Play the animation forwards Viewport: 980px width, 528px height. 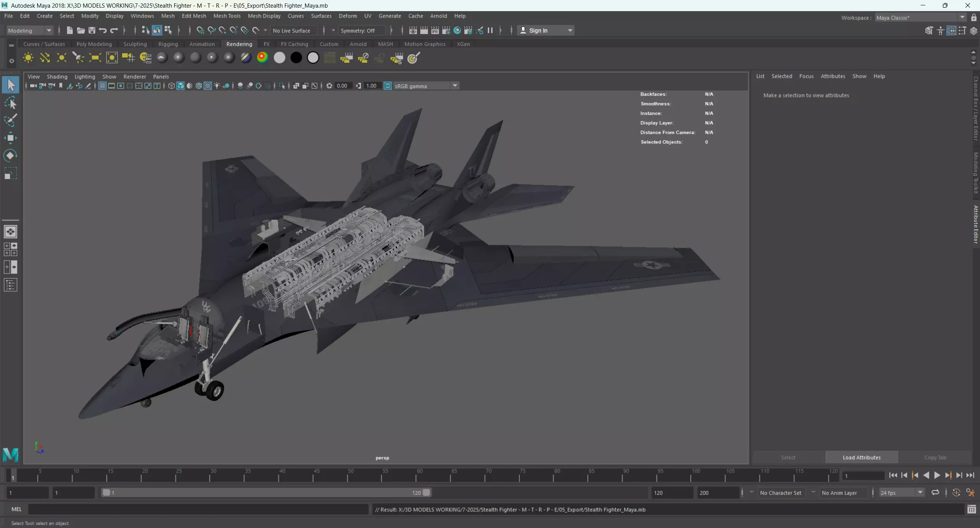(x=937, y=475)
